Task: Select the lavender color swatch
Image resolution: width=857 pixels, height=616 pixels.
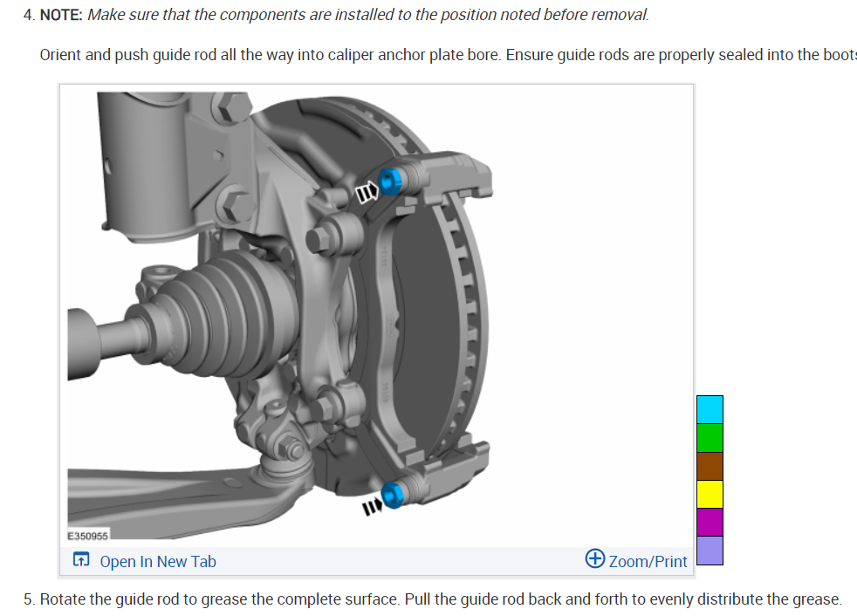Action: coord(710,551)
